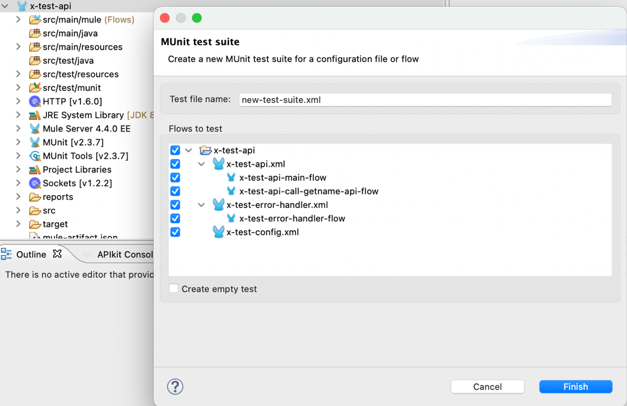The image size is (627, 406).
Task: Uncheck the x-test-api-main-flow checkbox
Action: pyautogui.click(x=175, y=178)
